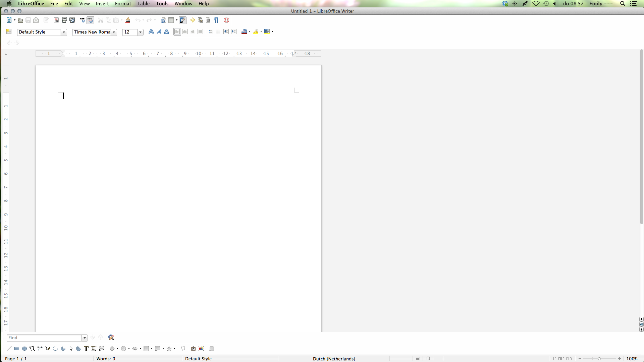The width and height of the screenshot is (644, 362).
Task: Open the Font Color dropdown arrow
Action: click(250, 32)
